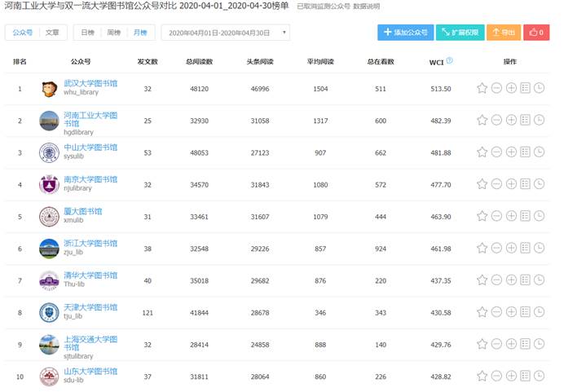
Task: Open the list detail icon for 南京大学图书馆
Action: [x=525, y=184]
